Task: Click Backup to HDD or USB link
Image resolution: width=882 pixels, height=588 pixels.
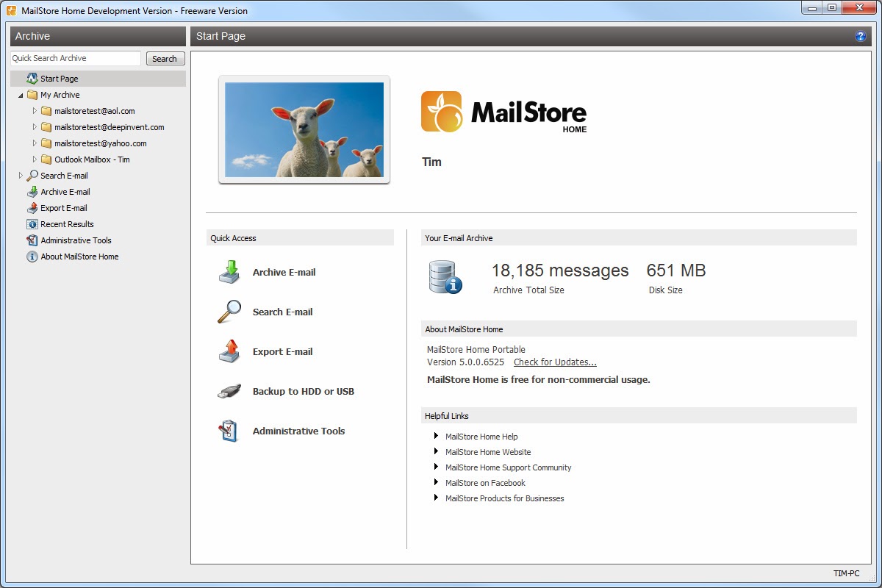Action: click(304, 391)
